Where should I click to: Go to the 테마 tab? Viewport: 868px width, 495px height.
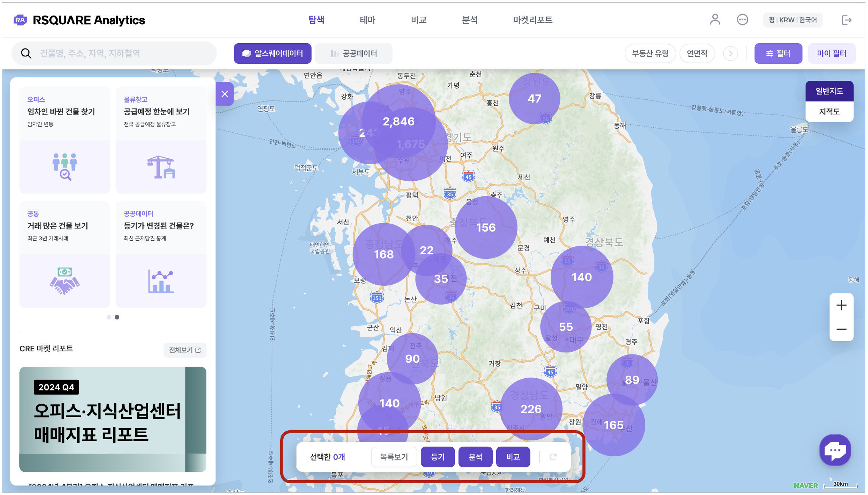[x=367, y=20]
